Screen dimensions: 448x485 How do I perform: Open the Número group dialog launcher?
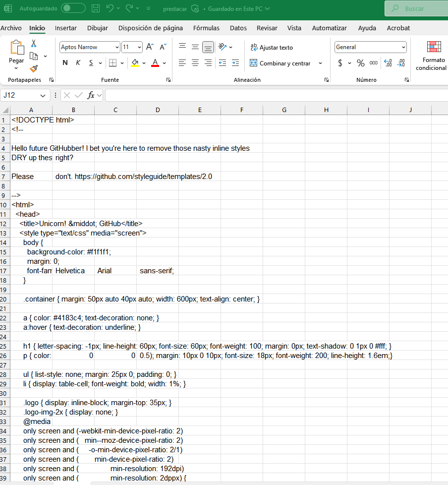(407, 80)
